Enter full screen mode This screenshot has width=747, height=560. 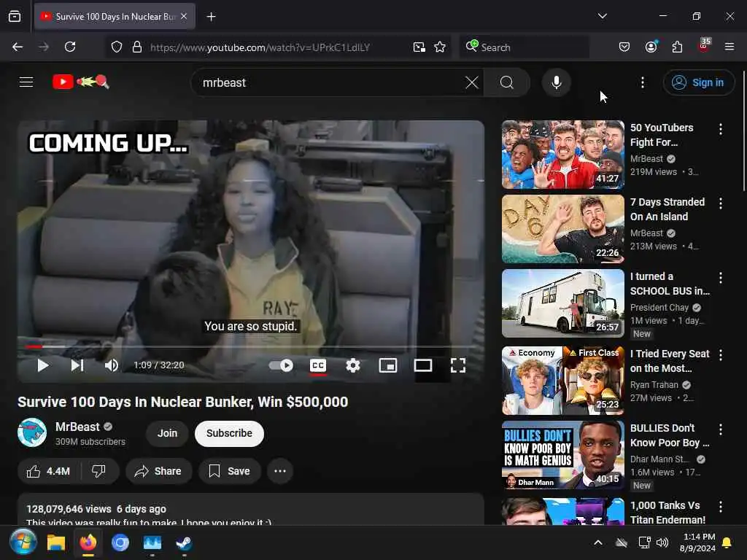[x=458, y=365]
